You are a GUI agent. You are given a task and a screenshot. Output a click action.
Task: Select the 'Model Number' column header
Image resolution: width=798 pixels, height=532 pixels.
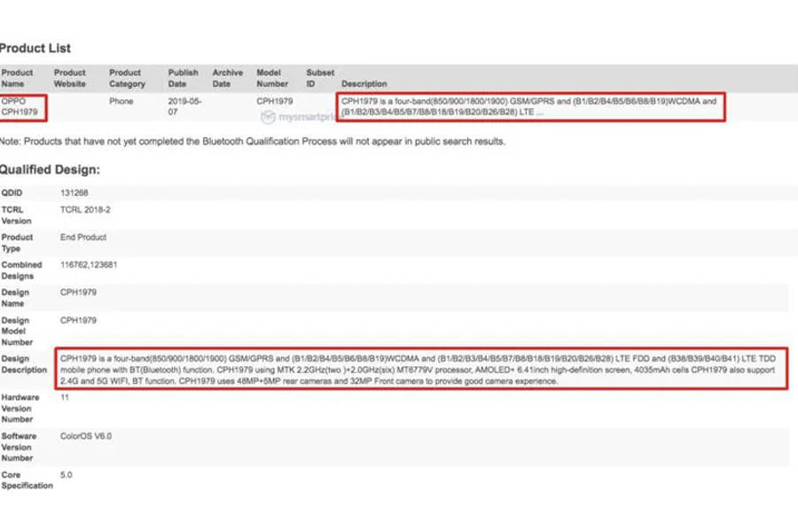point(272,78)
